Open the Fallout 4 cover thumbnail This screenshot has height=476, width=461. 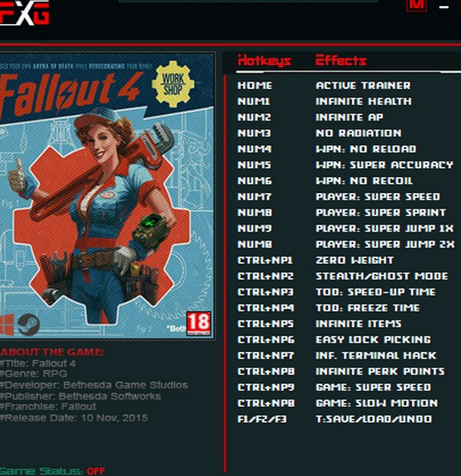[107, 196]
